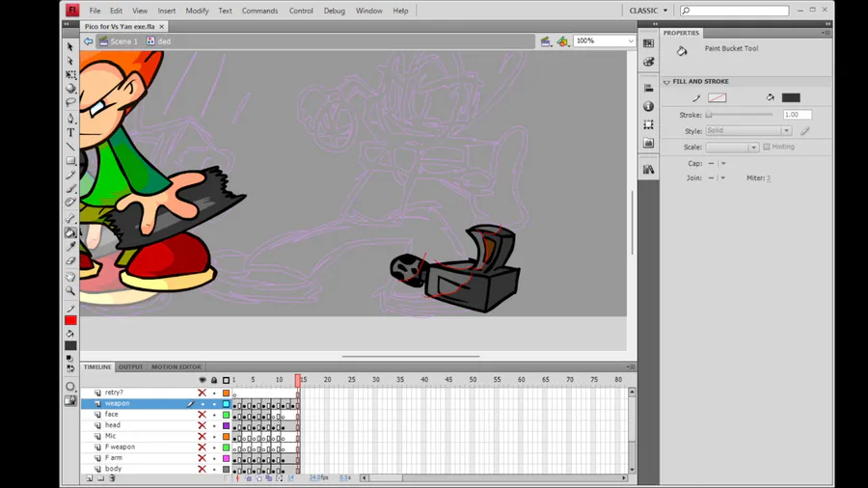This screenshot has height=488, width=868.
Task: Open the Properties panel options menu
Action: 826,33
